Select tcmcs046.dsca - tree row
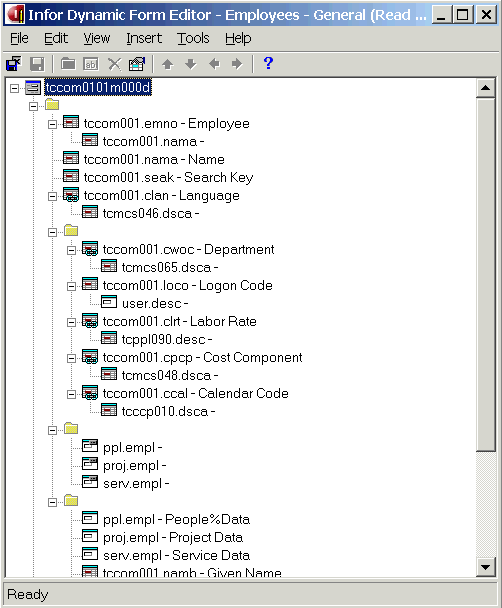This screenshot has width=502, height=608. point(151,214)
